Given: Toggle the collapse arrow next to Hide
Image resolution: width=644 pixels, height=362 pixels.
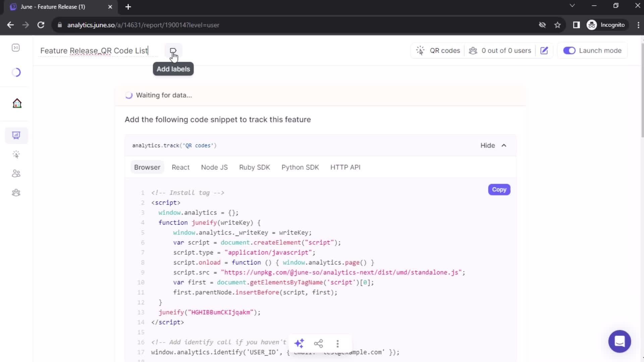Looking at the screenshot, I should tap(504, 145).
